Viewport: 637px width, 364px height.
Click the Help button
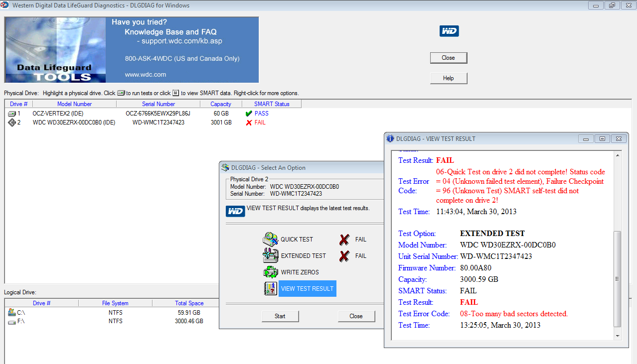(x=449, y=78)
